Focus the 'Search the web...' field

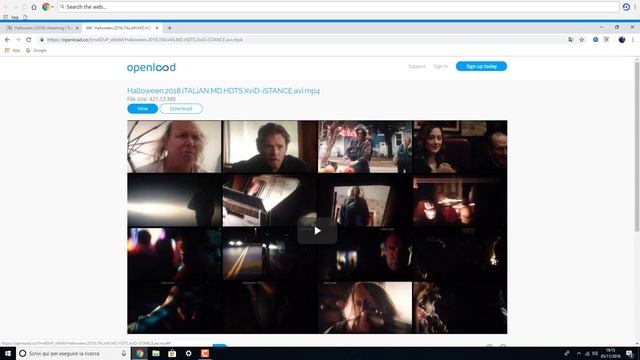pos(338,7)
